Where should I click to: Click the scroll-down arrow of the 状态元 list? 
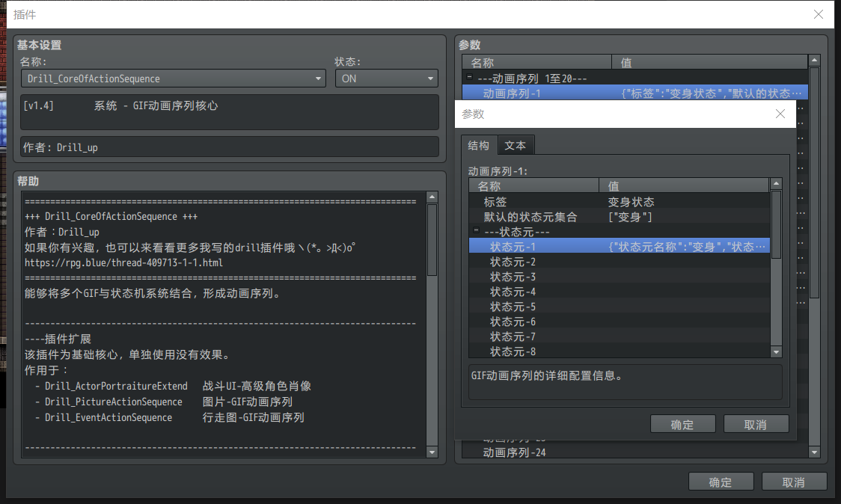pos(776,351)
